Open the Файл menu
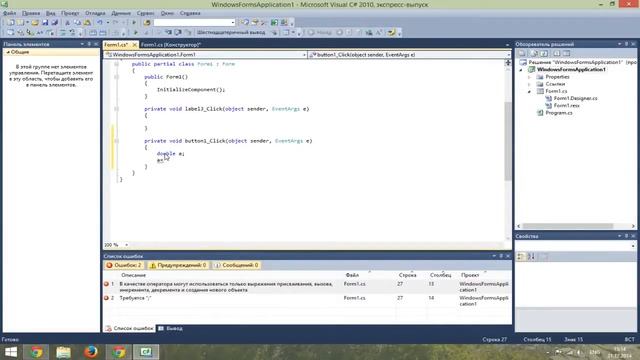 point(10,13)
